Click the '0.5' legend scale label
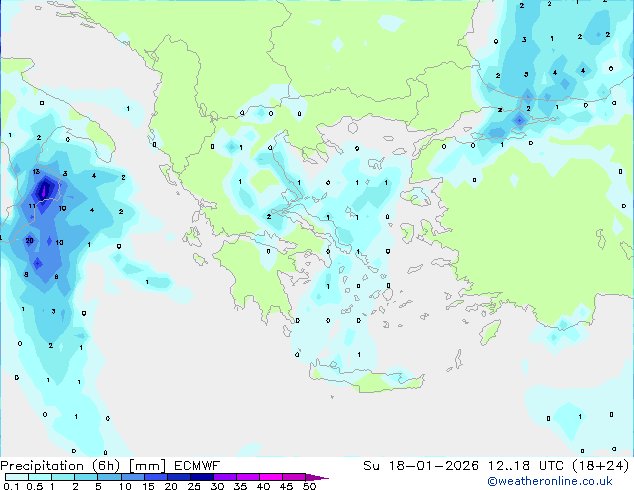Viewport: 634px width, 490px height. coord(35,486)
